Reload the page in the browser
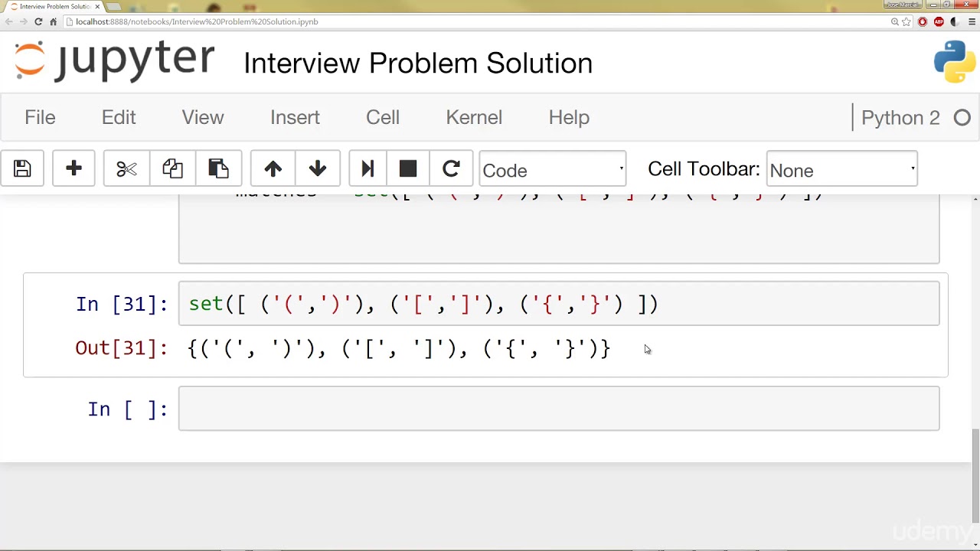The image size is (980, 551). (x=38, y=21)
